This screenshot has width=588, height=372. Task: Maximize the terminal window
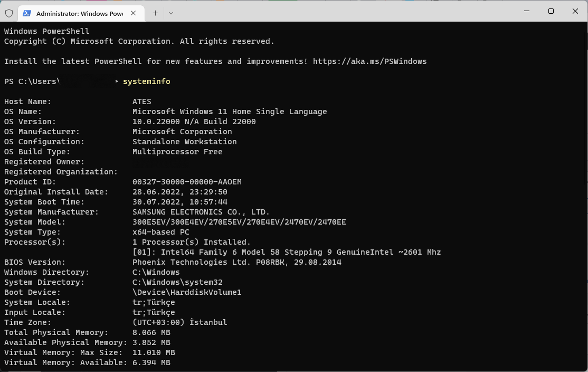[551, 11]
